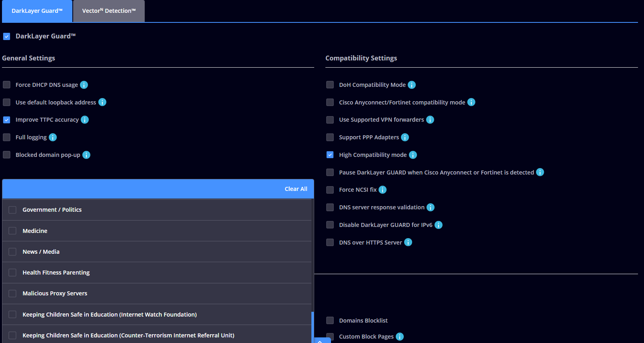Screen dimensions: 644x343
Task: View info for DNS over HTTPS Server
Action: click(x=408, y=242)
